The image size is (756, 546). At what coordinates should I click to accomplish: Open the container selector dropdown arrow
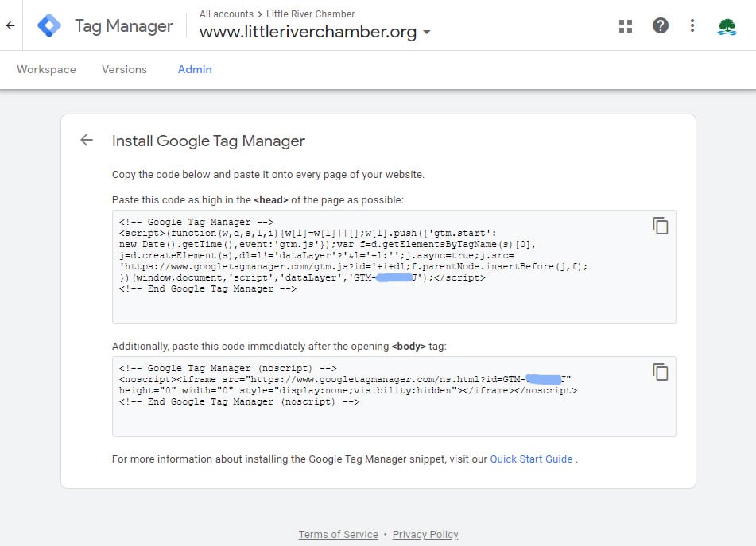click(427, 33)
